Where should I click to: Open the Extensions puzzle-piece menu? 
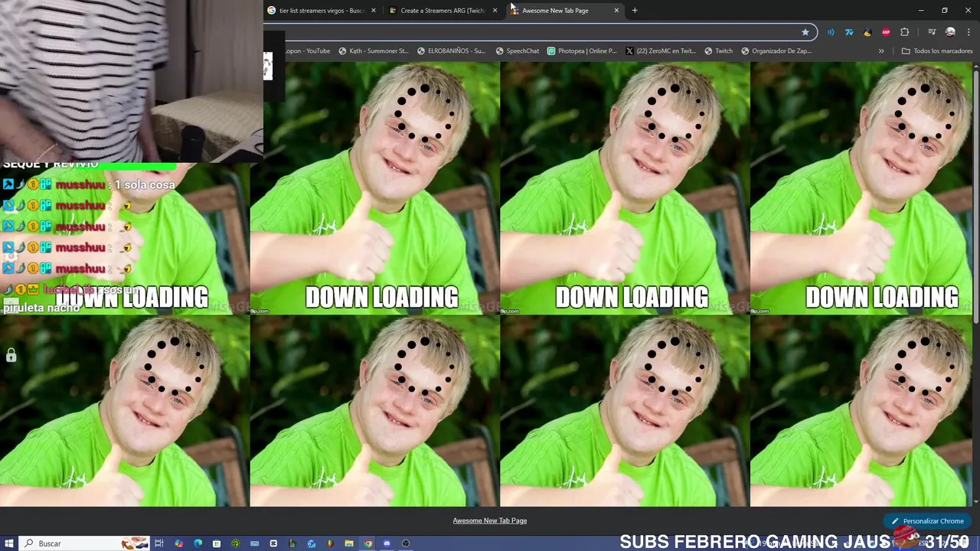[x=904, y=32]
